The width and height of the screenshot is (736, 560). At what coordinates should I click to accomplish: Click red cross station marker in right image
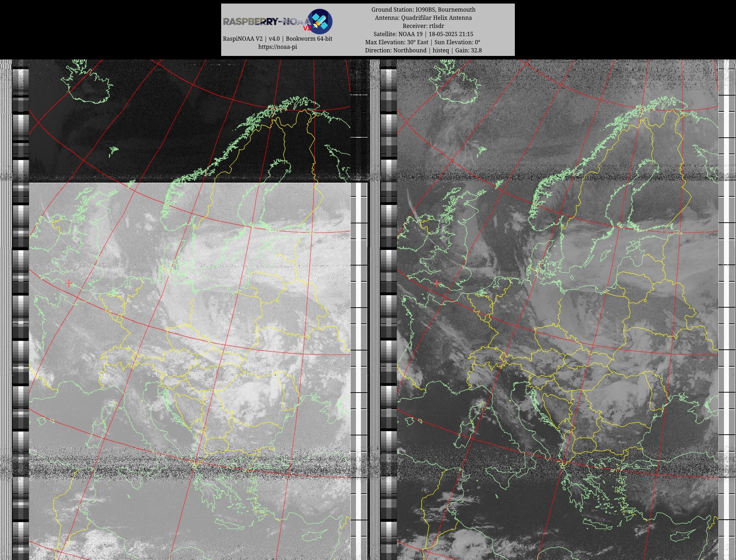coord(437,283)
